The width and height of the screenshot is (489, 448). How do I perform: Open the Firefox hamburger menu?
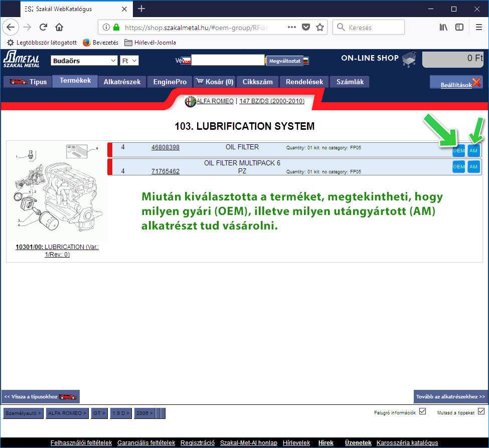(x=479, y=27)
